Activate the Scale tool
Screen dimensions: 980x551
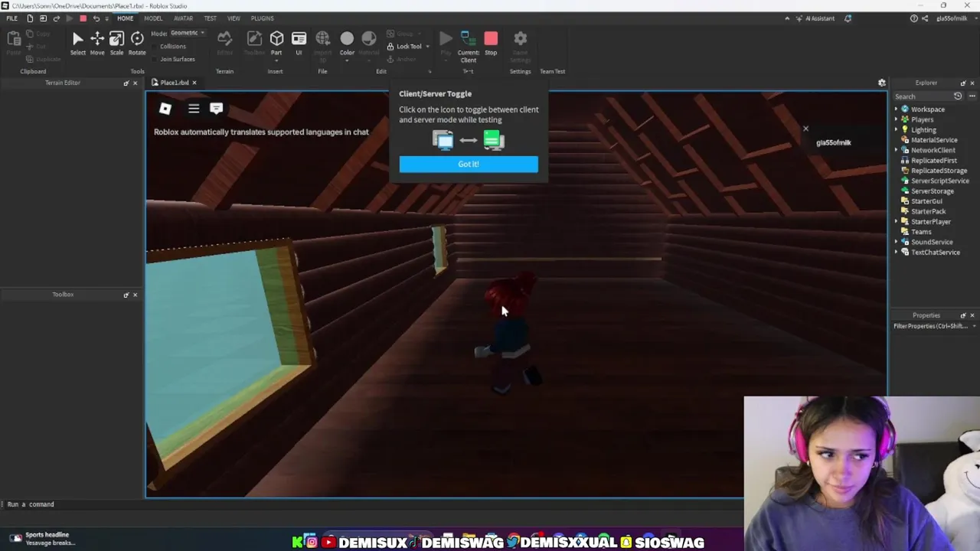116,43
